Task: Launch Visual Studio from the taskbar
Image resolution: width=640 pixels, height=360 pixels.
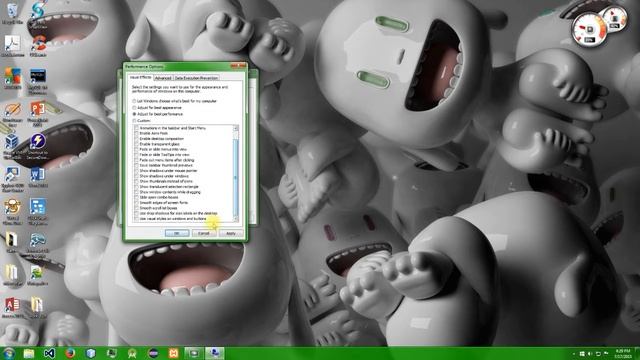Action: click(49, 353)
